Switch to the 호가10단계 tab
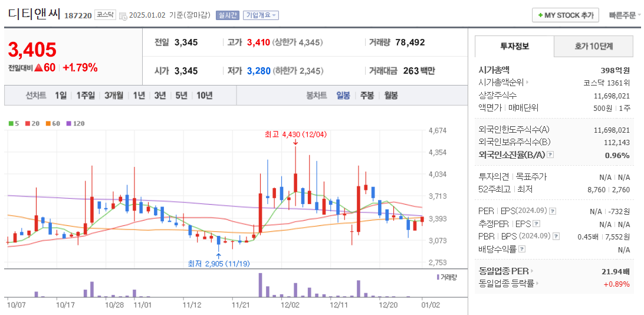 coord(593,47)
